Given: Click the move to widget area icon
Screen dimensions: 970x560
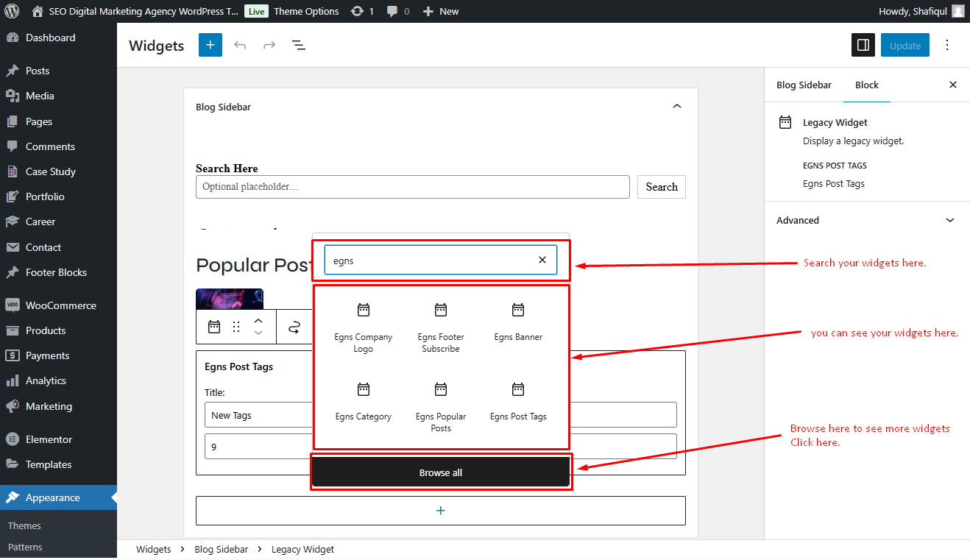Looking at the screenshot, I should point(294,327).
